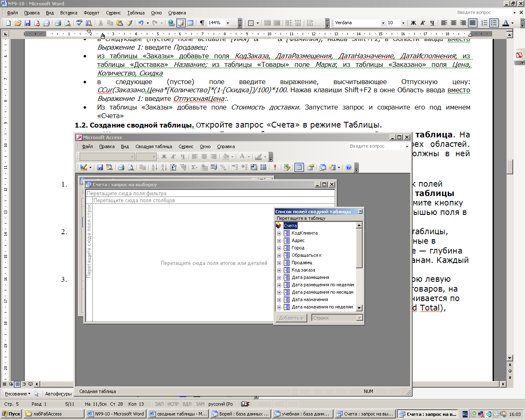
Task: Open Properties icon in Access toolbar
Action: click(310, 167)
